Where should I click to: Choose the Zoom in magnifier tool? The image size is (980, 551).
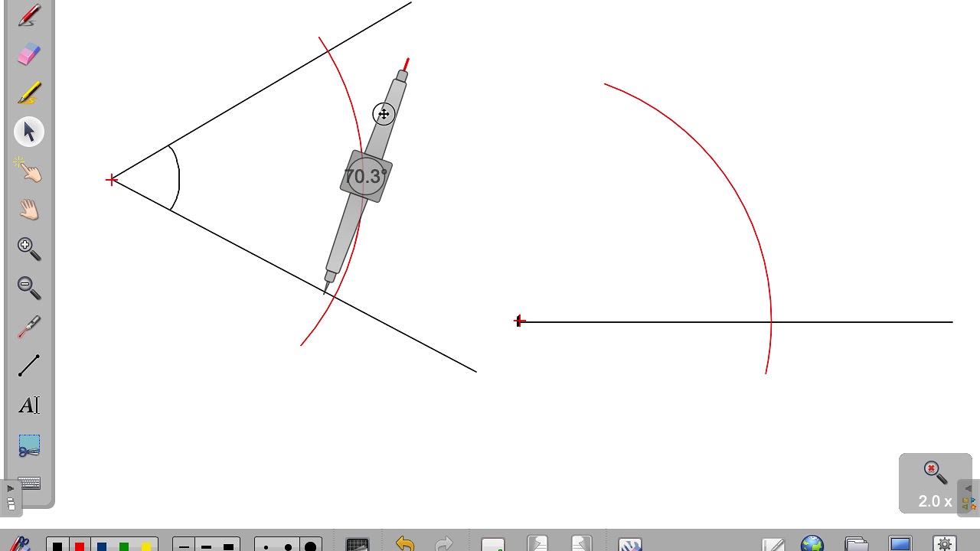[29, 248]
